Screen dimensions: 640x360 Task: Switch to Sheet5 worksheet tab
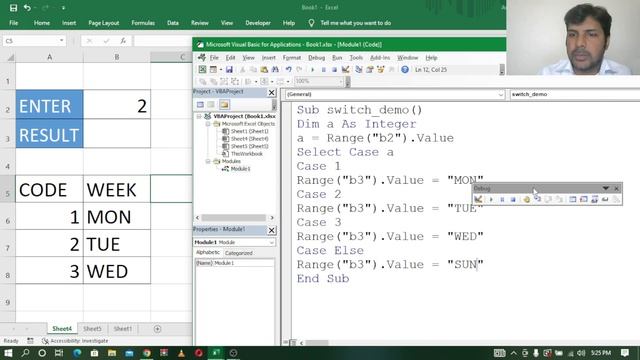[x=92, y=329]
